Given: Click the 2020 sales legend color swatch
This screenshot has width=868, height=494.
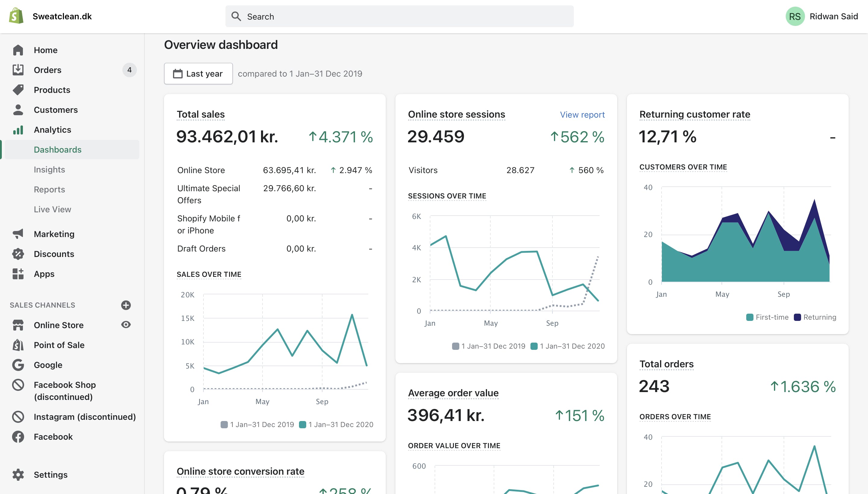Looking at the screenshot, I should click(x=303, y=424).
